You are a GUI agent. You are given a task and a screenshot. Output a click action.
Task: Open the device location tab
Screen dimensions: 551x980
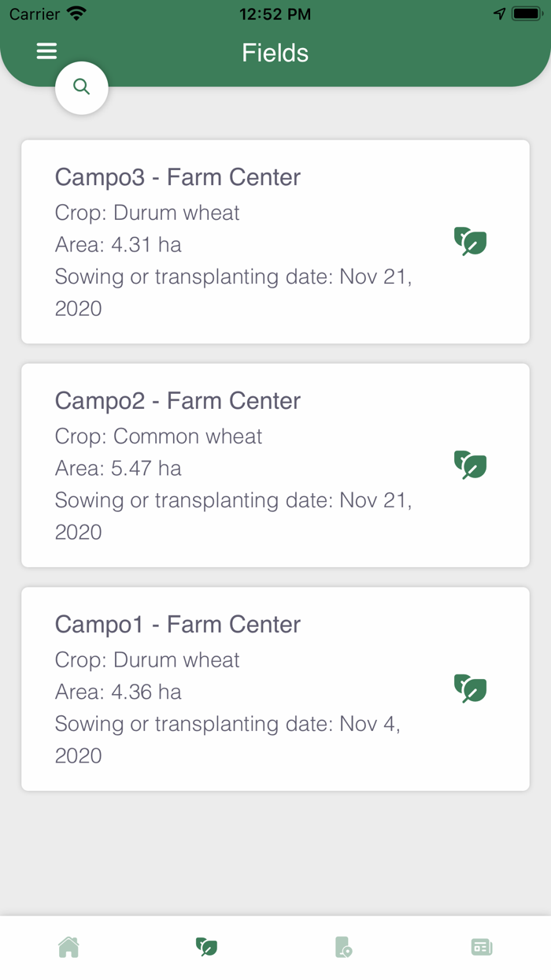(344, 946)
